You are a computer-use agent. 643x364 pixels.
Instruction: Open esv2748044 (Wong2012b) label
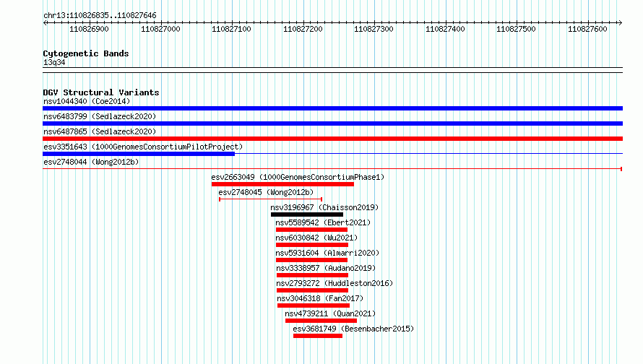pyautogui.click(x=91, y=162)
